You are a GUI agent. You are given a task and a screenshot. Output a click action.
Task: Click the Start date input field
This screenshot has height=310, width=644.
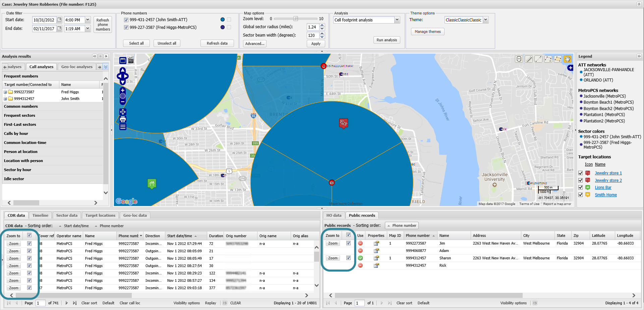44,20
